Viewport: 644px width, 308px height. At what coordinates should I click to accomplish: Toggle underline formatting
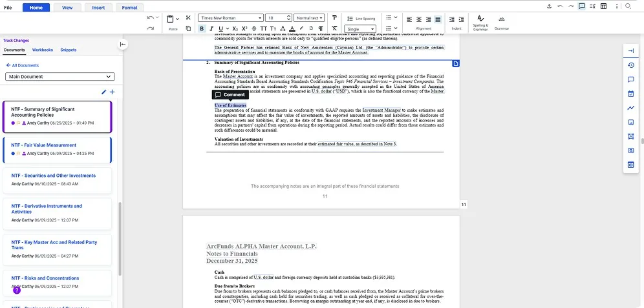pyautogui.click(x=221, y=28)
